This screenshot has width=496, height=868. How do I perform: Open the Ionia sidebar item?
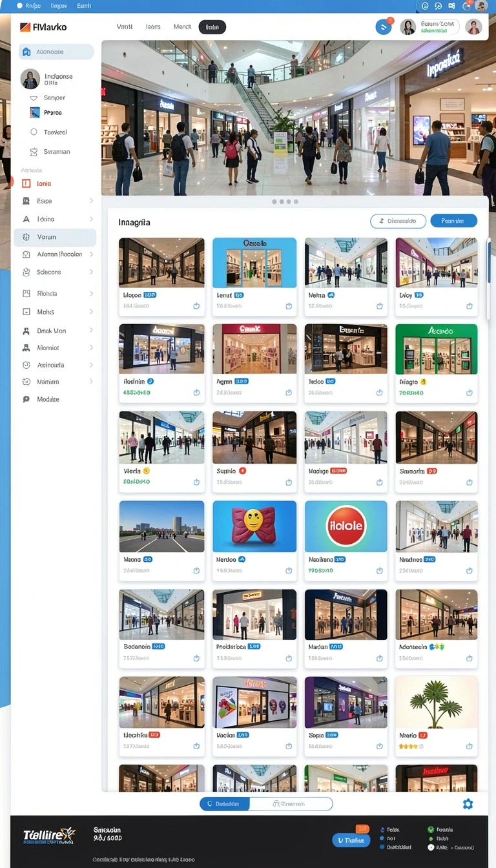45,183
